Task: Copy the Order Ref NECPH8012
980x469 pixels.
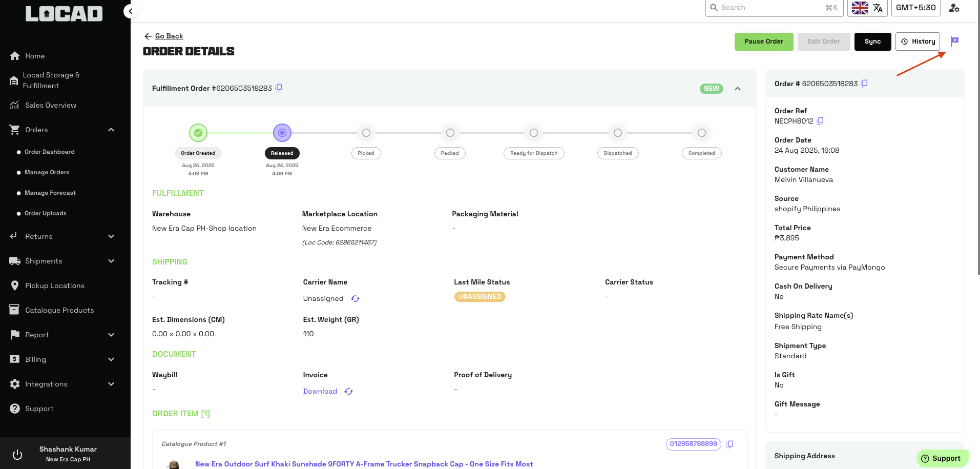Action: pos(820,120)
